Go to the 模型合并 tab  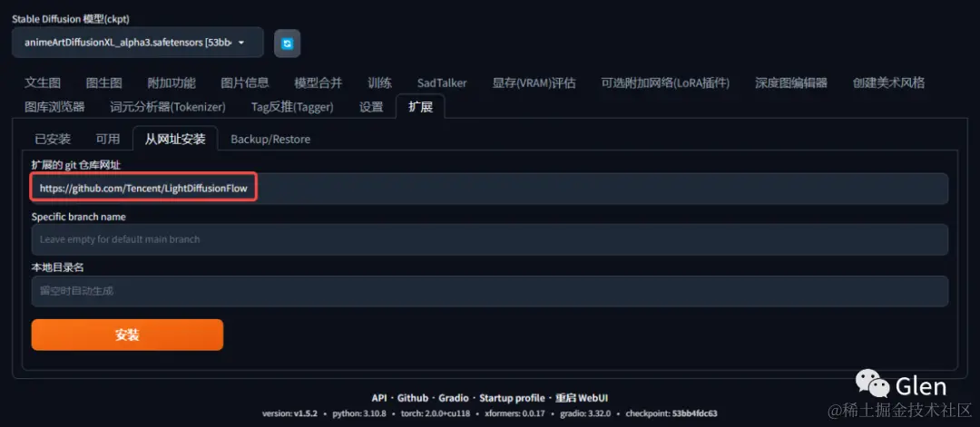point(318,83)
